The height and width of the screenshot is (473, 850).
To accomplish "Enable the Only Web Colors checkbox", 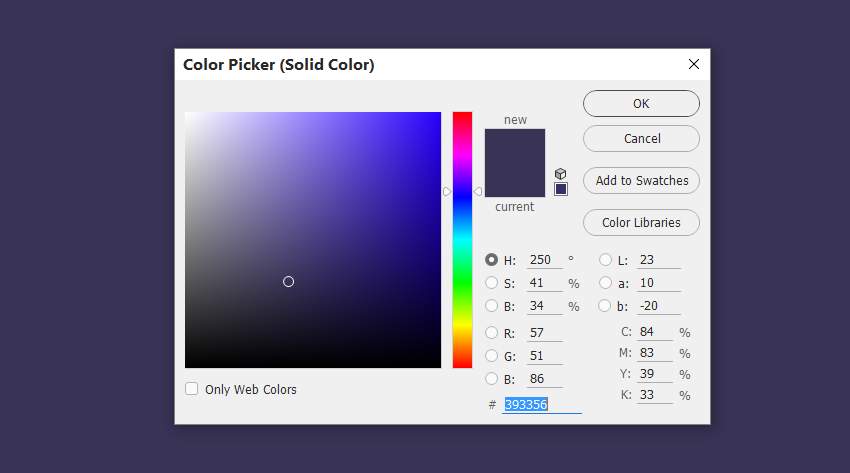I will [x=192, y=389].
